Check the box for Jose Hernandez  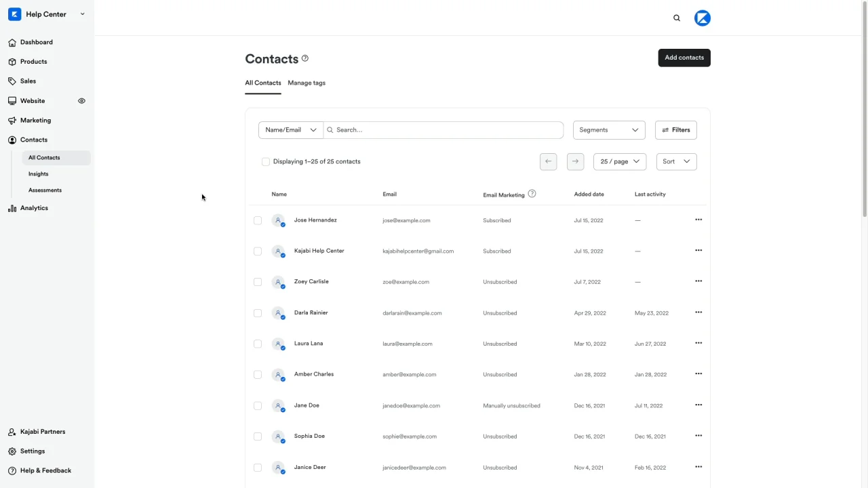[258, 220]
